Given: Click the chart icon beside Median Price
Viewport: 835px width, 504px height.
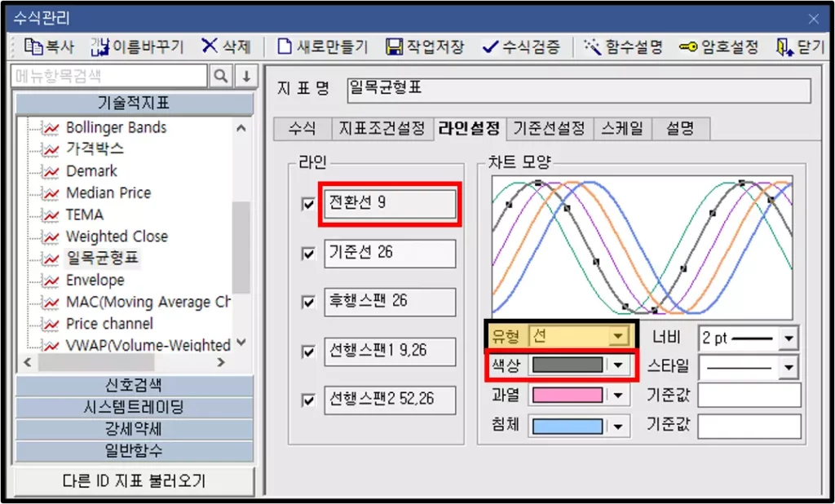Looking at the screenshot, I should [x=51, y=194].
